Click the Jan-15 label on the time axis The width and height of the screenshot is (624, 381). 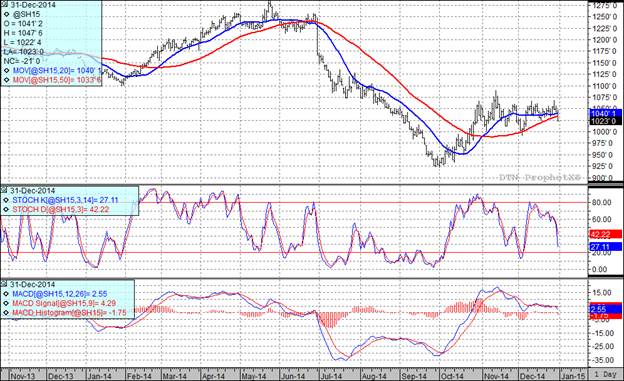click(x=573, y=376)
